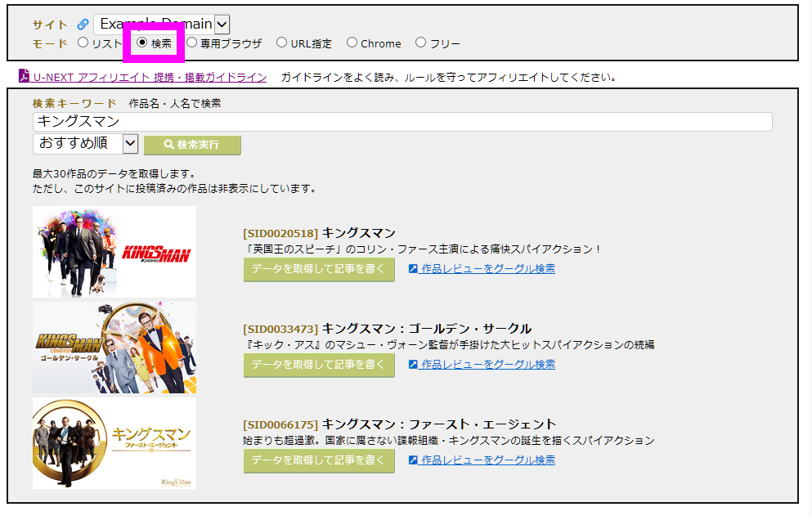Click external-link icon for キングスマン review search
812x516 pixels.
click(x=414, y=269)
